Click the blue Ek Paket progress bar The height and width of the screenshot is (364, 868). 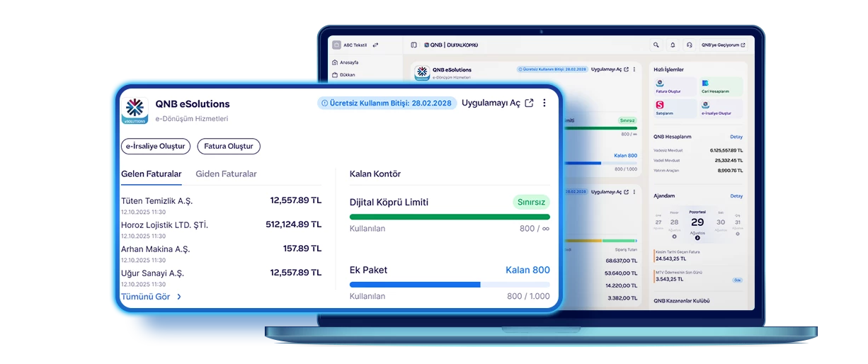(450, 285)
